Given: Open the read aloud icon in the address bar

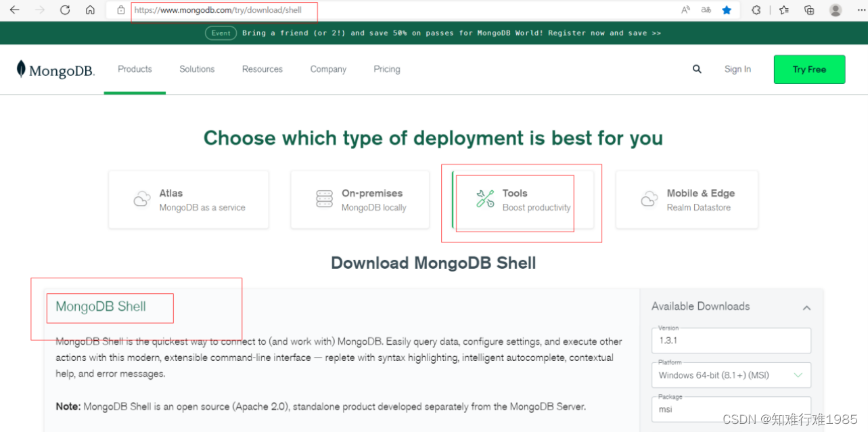Looking at the screenshot, I should 686,10.
